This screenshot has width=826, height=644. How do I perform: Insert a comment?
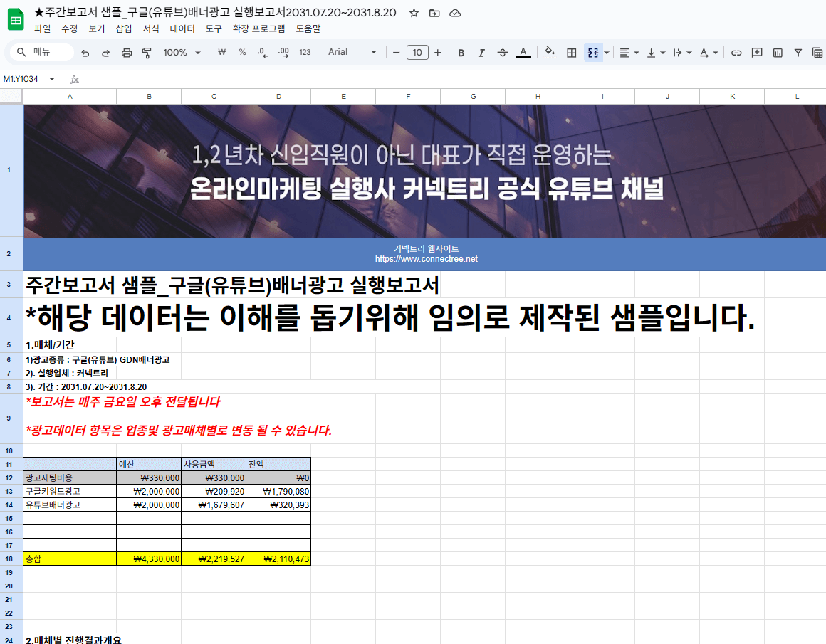click(756, 52)
